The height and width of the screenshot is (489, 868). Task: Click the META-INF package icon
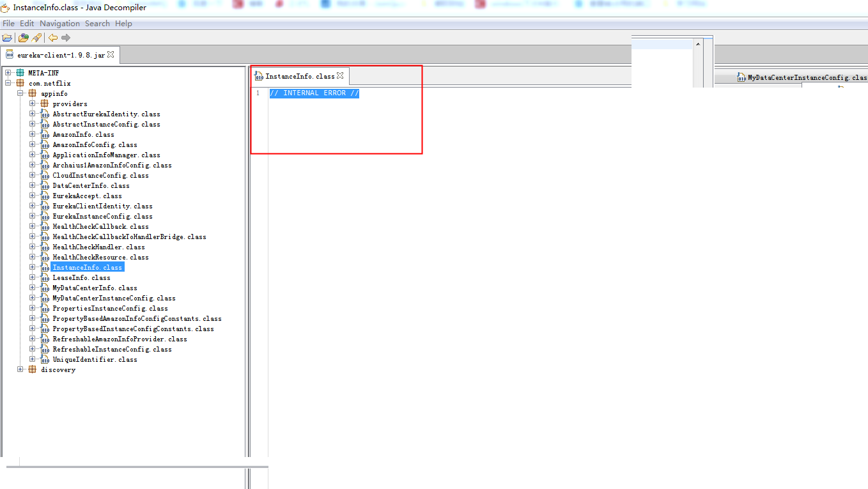tap(20, 73)
